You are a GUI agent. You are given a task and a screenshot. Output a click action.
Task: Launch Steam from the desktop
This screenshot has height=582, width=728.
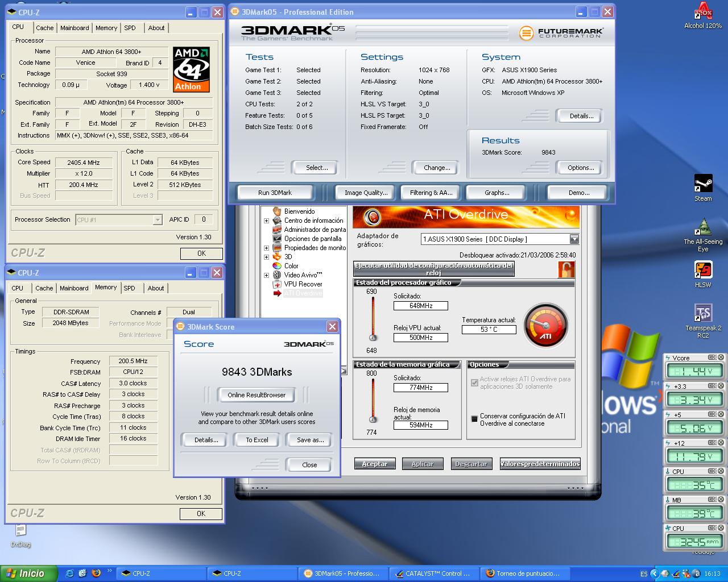tap(703, 184)
